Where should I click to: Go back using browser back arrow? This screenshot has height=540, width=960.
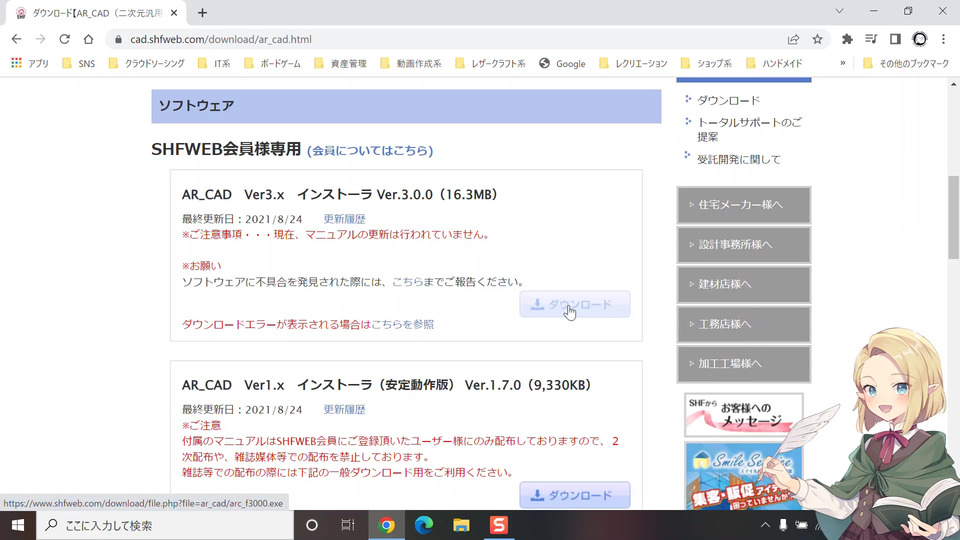pyautogui.click(x=17, y=39)
